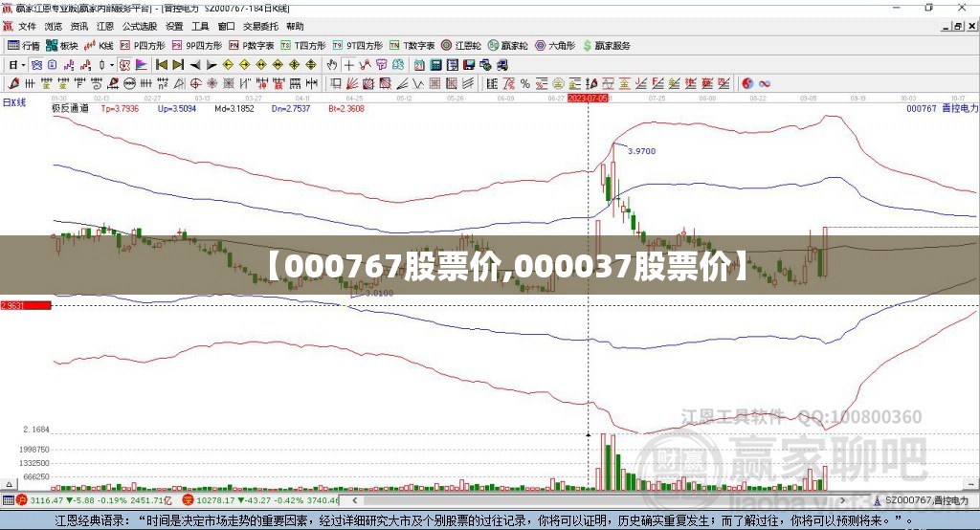Click the Up=3.5094 indicator value
The image size is (980, 530).
pyautogui.click(x=177, y=109)
